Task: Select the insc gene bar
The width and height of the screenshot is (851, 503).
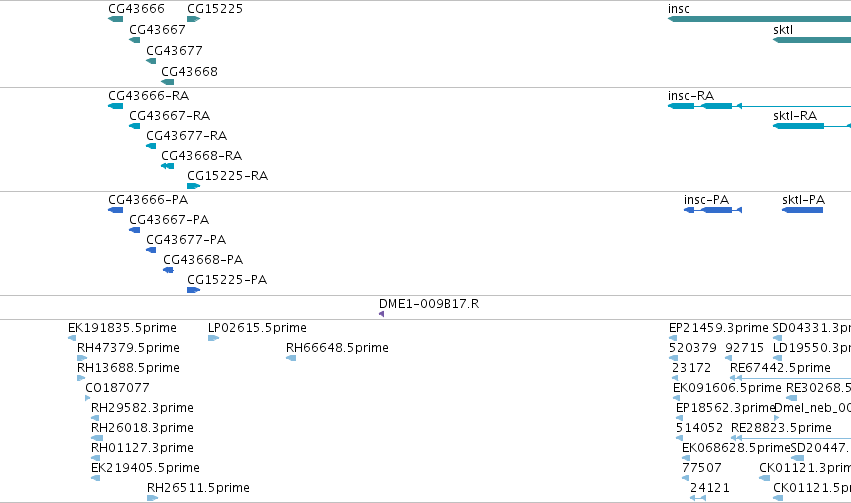Action: click(759, 19)
